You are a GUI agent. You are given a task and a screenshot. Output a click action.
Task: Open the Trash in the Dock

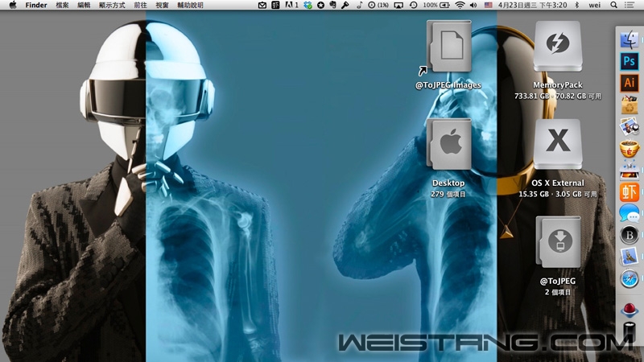[630, 331]
